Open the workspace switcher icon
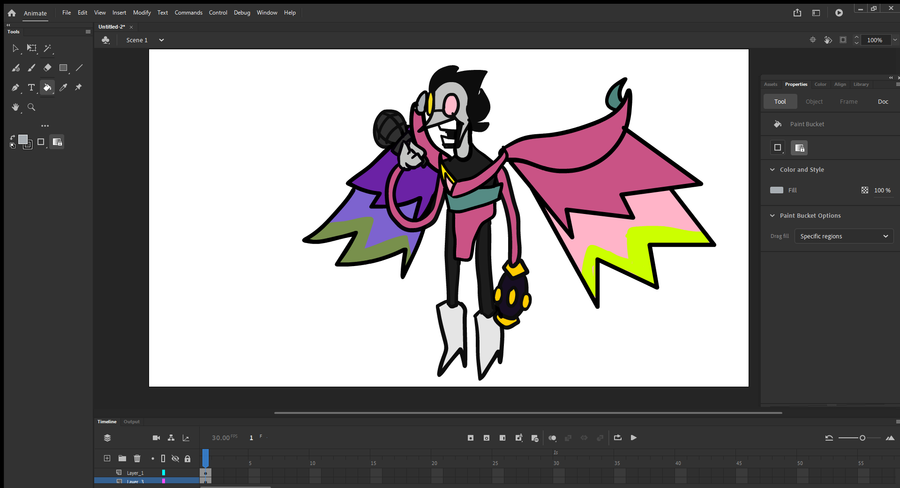This screenshot has width=900, height=488. pyautogui.click(x=816, y=13)
